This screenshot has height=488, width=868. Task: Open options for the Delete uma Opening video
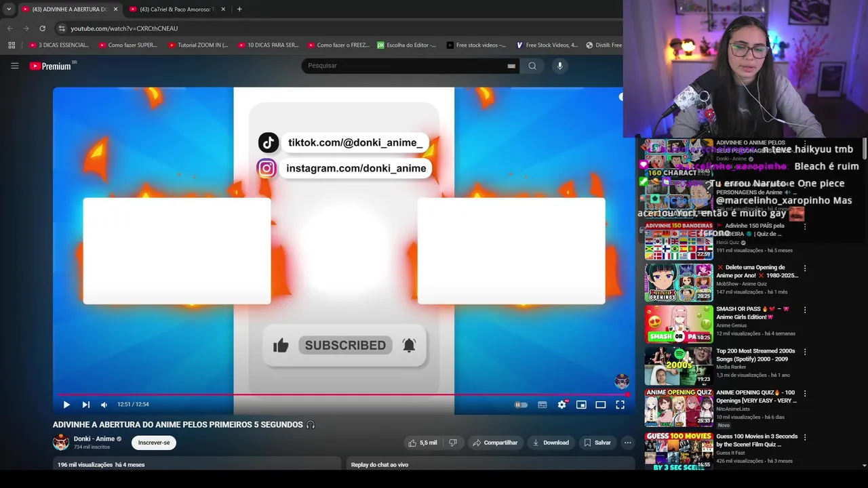pos(805,268)
